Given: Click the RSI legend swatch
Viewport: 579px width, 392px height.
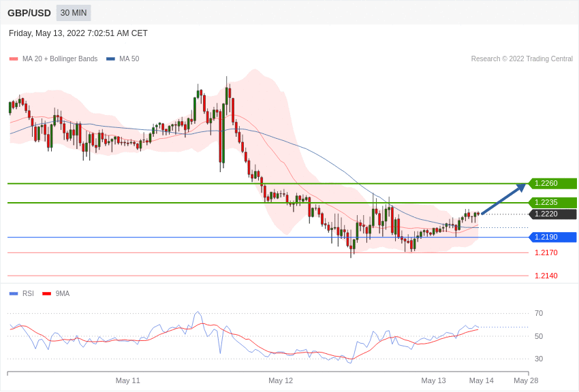Looking at the screenshot, I should (x=14, y=293).
